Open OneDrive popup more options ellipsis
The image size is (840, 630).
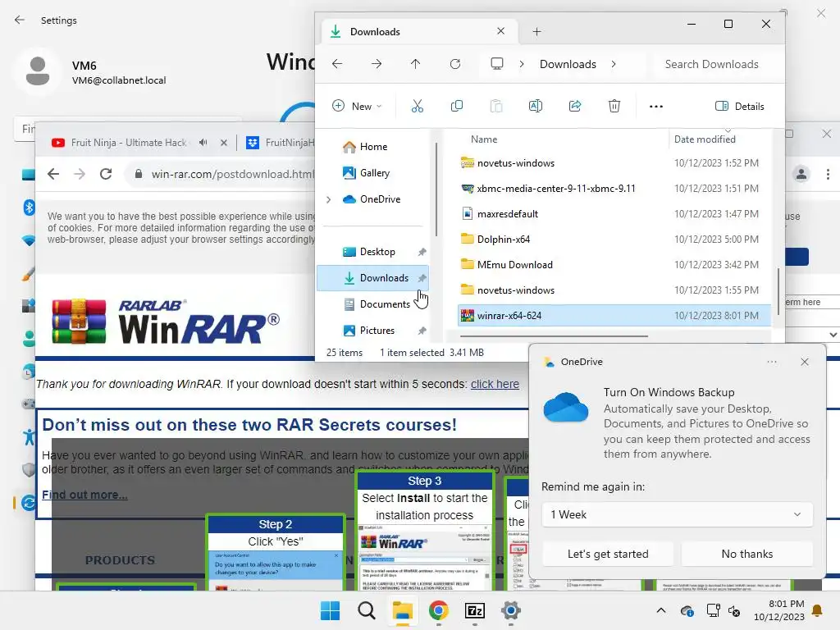(x=771, y=362)
